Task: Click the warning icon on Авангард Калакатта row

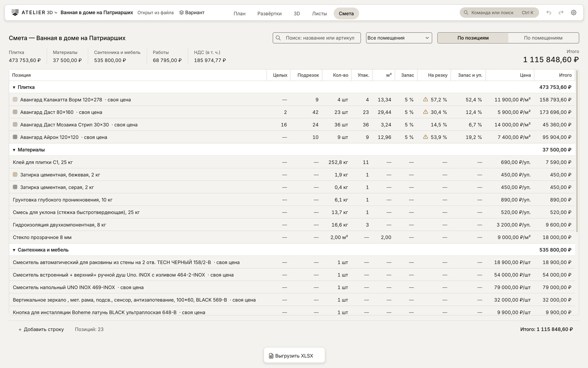Action: (425, 99)
